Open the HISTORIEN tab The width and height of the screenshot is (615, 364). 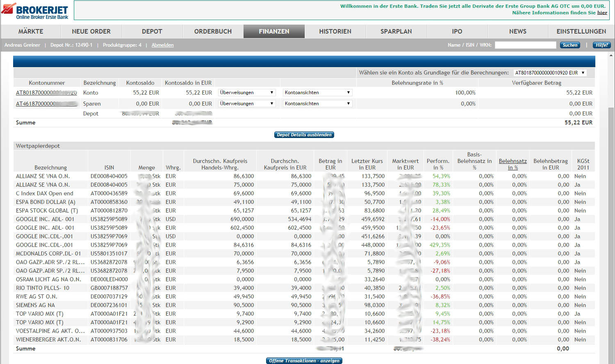[335, 32]
